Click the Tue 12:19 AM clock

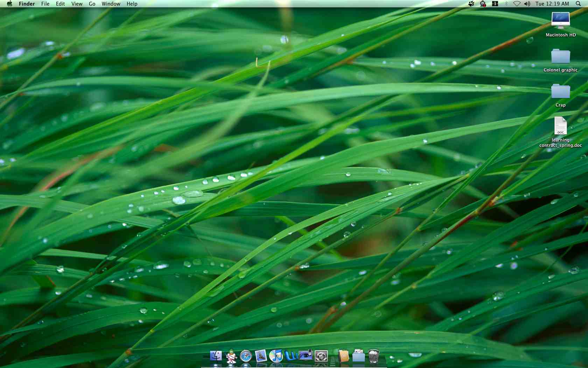pyautogui.click(x=552, y=4)
